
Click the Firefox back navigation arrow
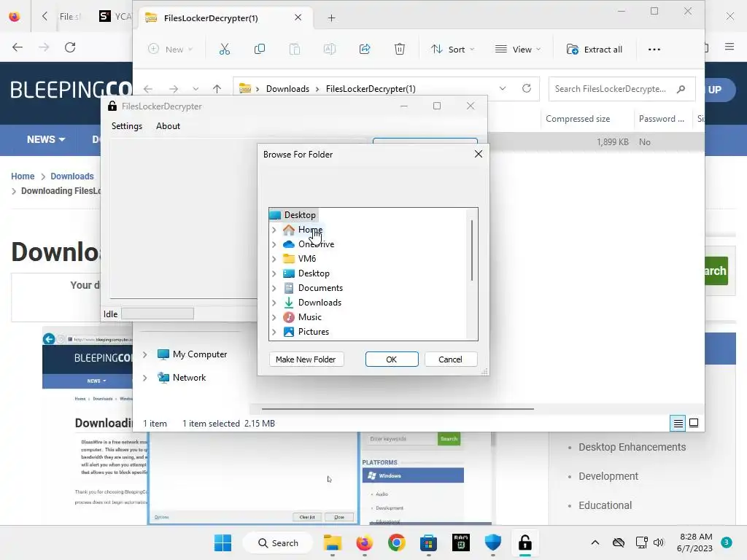point(18,47)
